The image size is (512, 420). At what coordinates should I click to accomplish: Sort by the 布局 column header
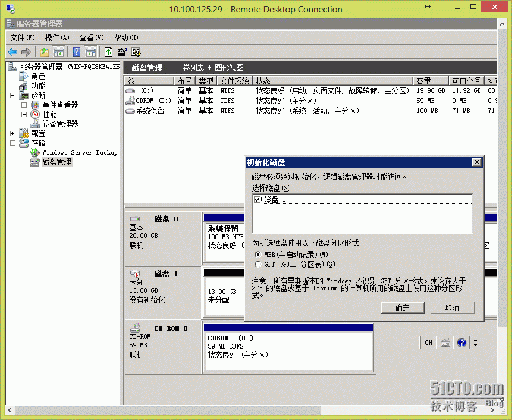click(x=184, y=81)
